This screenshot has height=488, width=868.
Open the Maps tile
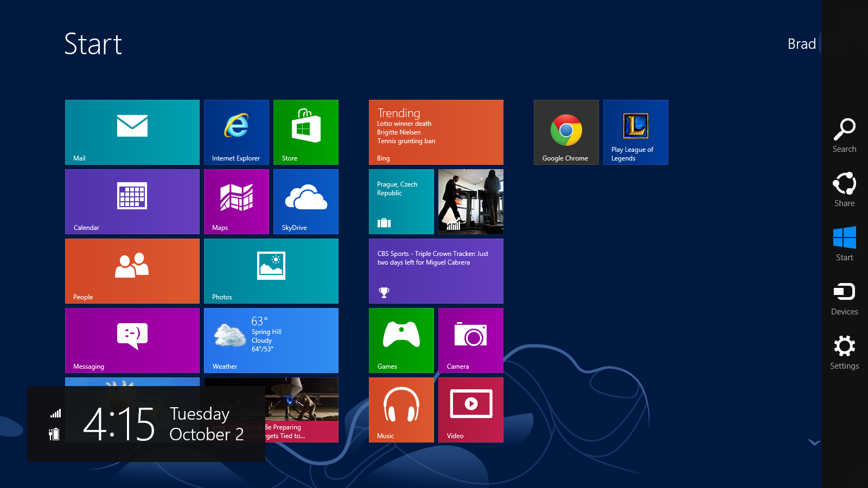pos(237,202)
